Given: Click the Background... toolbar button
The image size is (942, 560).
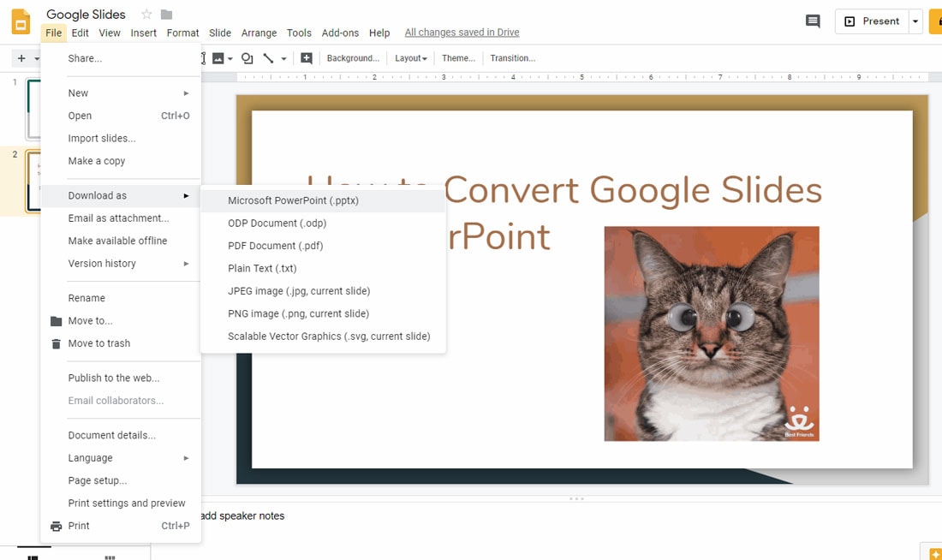Looking at the screenshot, I should pos(353,58).
